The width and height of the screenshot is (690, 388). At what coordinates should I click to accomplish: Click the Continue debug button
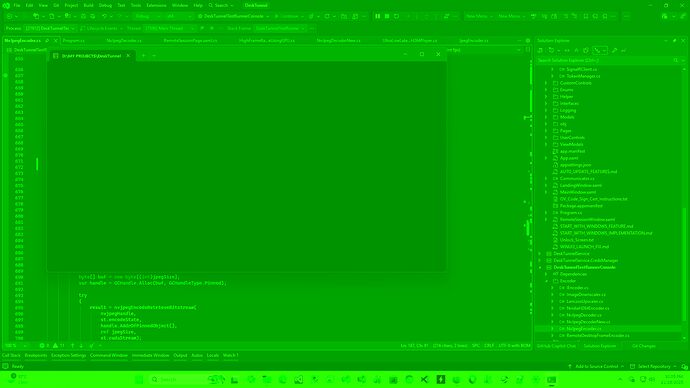click(x=287, y=16)
